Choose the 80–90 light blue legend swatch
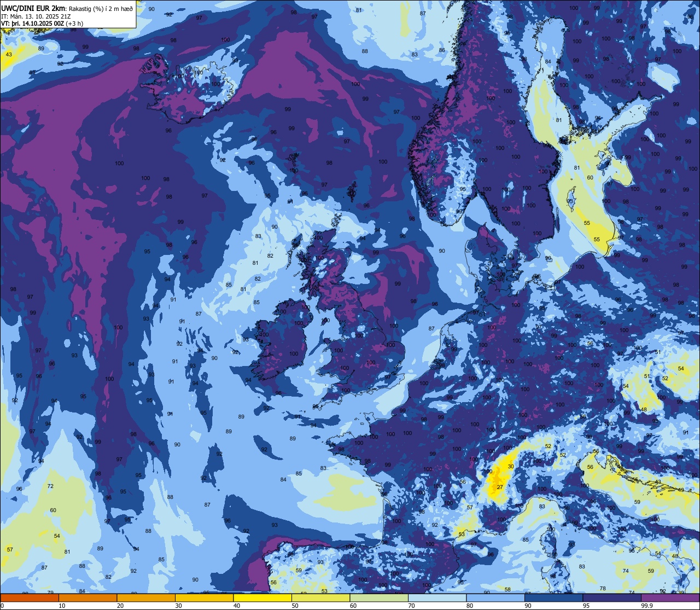The width and height of the screenshot is (700, 610). coord(495,598)
